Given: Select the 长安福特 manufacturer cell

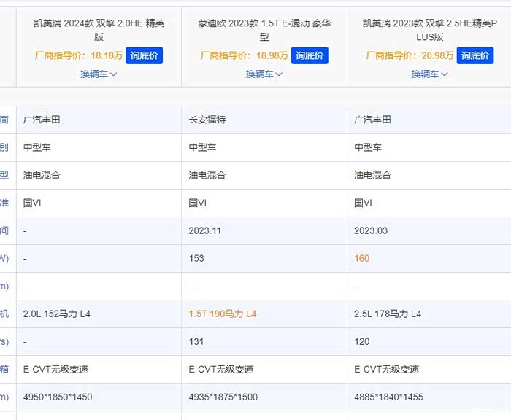Looking at the screenshot, I should (207, 120).
